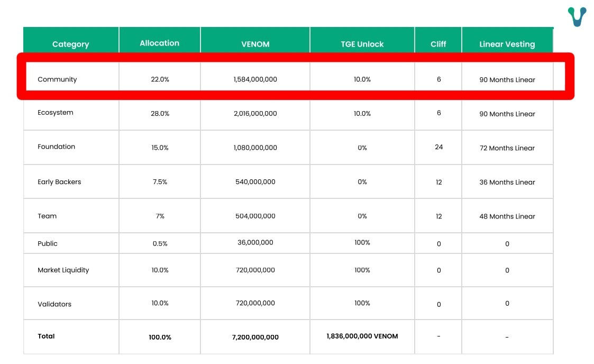Viewport: 594px width, 364px height.
Task: Click the Venom logo icon
Action: click(577, 16)
